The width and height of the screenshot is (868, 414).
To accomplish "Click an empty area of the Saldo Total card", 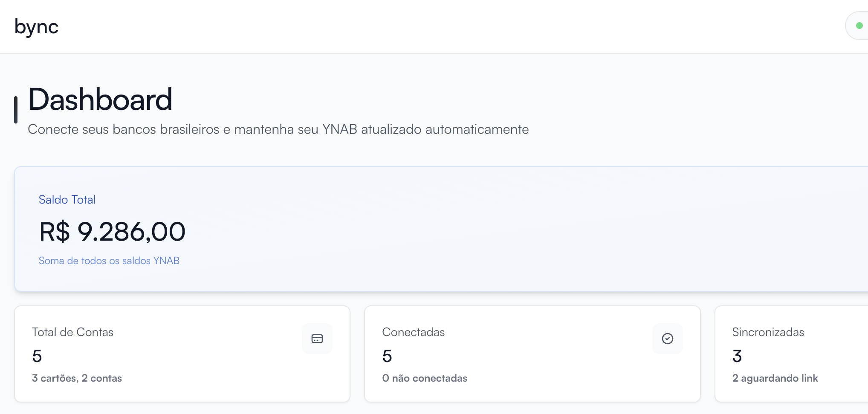I will [x=512, y=230].
